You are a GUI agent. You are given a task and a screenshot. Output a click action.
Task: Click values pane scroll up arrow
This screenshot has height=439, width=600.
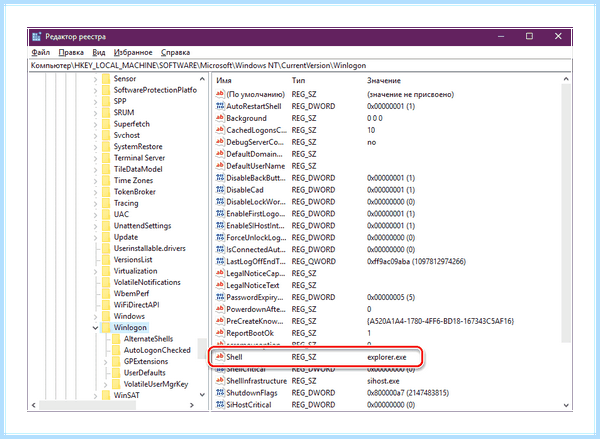[566, 79]
